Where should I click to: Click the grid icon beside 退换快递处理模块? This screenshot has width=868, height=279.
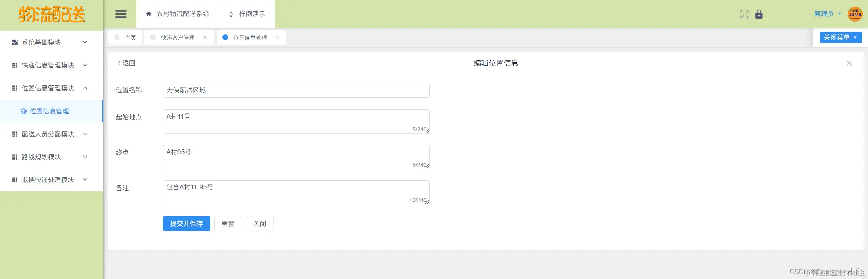coord(15,180)
